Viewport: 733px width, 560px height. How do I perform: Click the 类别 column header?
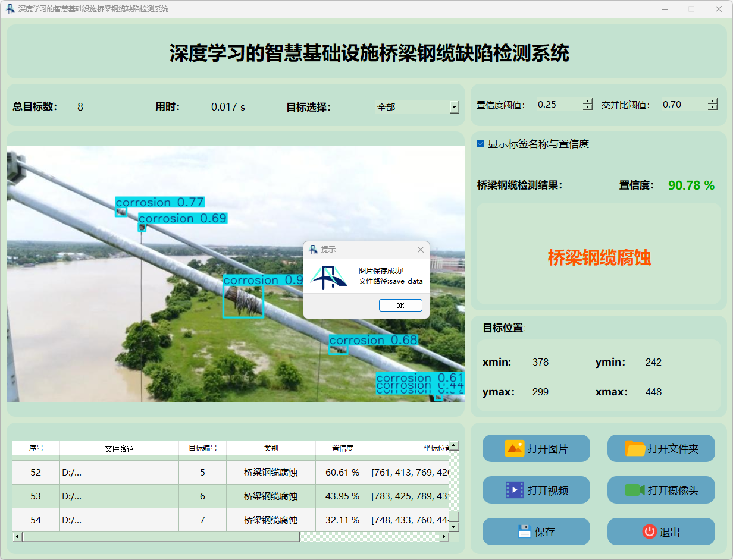point(271,448)
